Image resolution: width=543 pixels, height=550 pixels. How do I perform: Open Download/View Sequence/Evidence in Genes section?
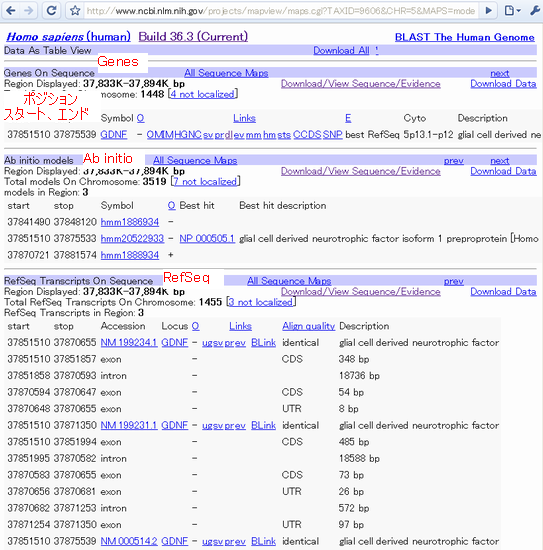point(361,83)
